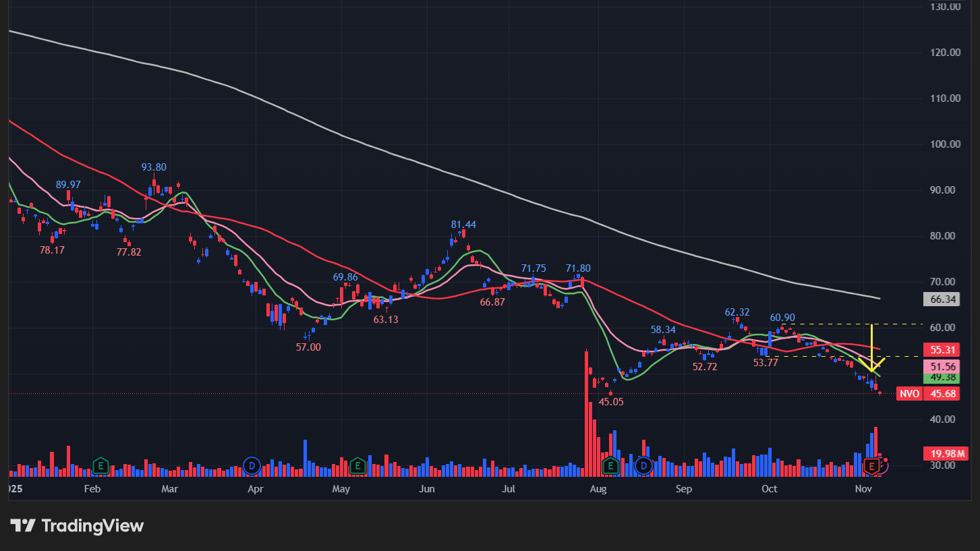Click the 100.00 level on price axis
Image resolution: width=980 pixels, height=551 pixels.
pyautogui.click(x=944, y=144)
